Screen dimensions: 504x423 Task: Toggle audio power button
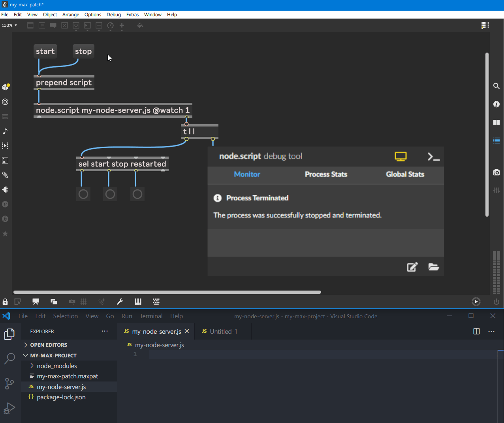496,302
